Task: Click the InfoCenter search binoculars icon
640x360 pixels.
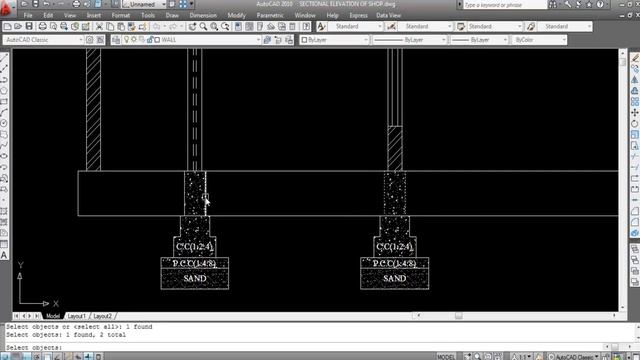Action: point(553,4)
